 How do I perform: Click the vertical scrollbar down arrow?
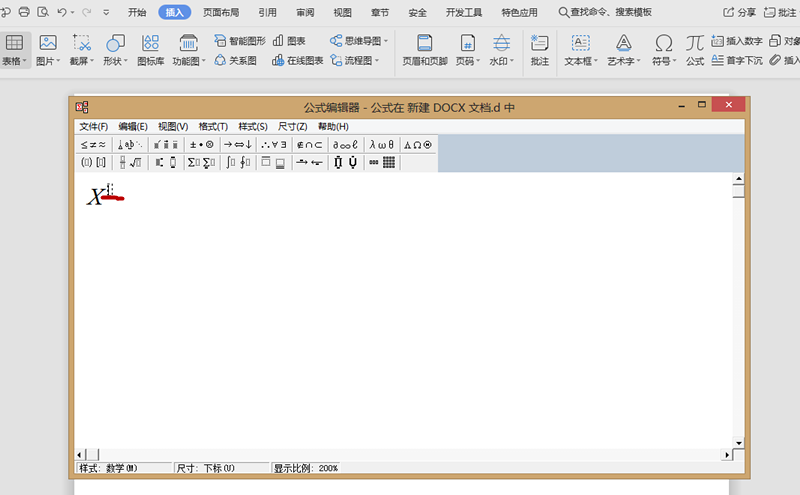[x=739, y=442]
